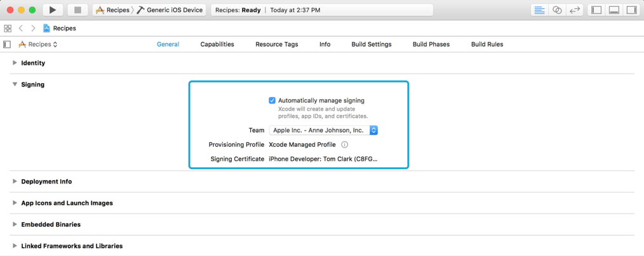
Task: Uncheck Automatically manage signing
Action: [272, 100]
